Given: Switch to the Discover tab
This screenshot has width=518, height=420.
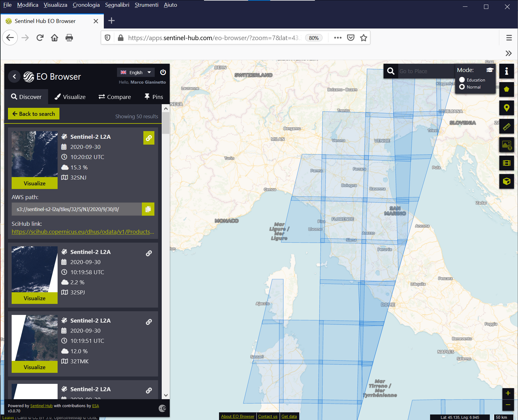Looking at the screenshot, I should coord(26,97).
